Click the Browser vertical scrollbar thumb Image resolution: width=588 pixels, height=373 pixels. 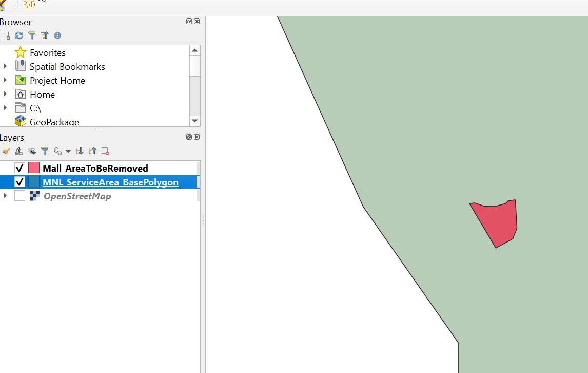194,66
